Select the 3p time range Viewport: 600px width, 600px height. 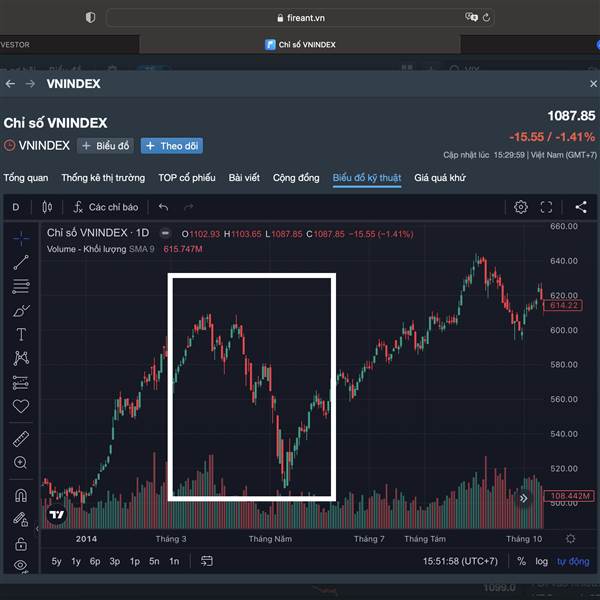(x=114, y=561)
